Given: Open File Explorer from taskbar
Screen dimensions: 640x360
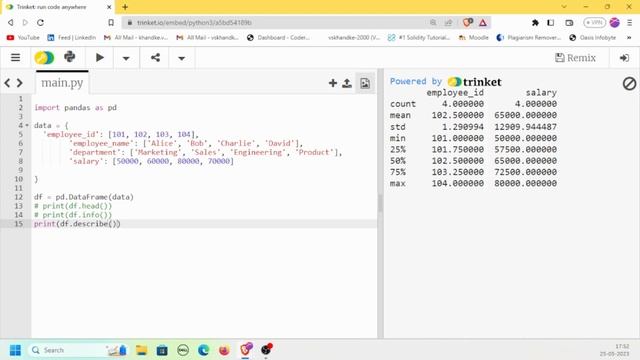Looking at the screenshot, I should (142, 350).
